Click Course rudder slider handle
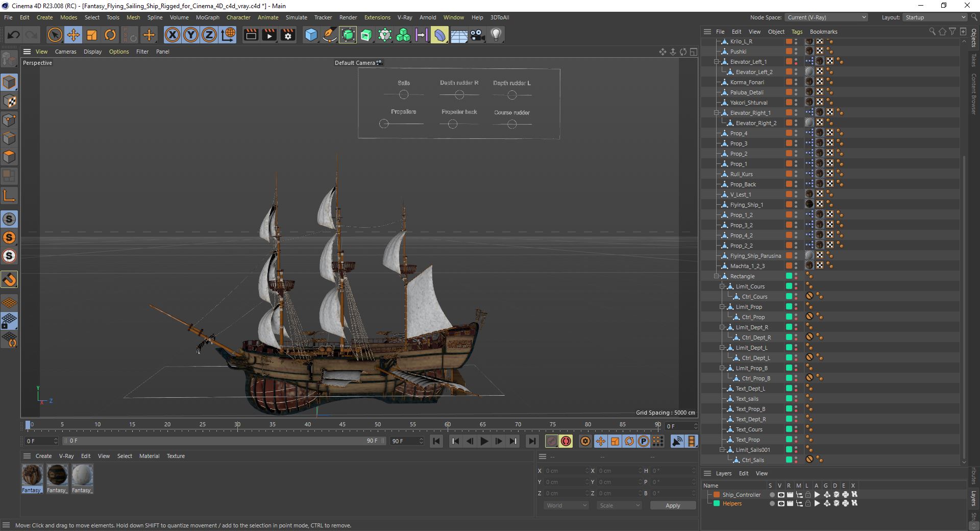The height and width of the screenshot is (531, 980). point(512,124)
